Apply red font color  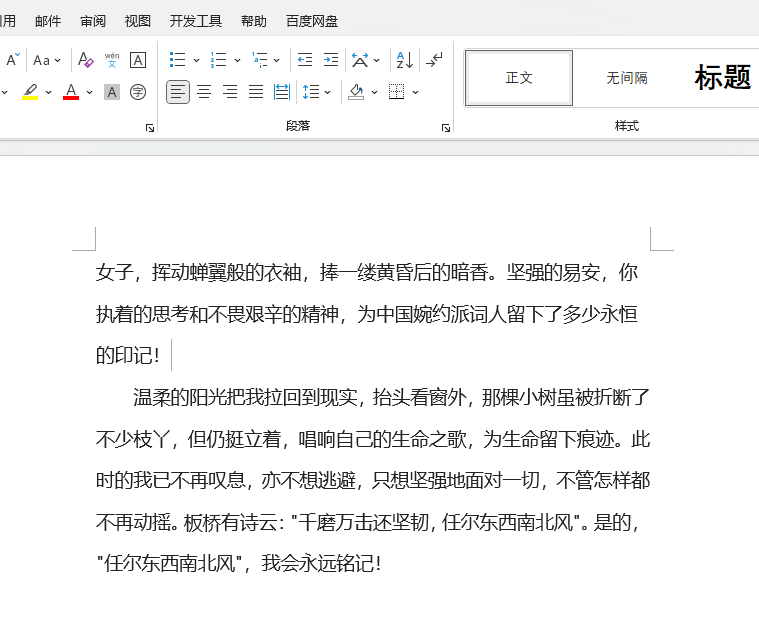(71, 92)
